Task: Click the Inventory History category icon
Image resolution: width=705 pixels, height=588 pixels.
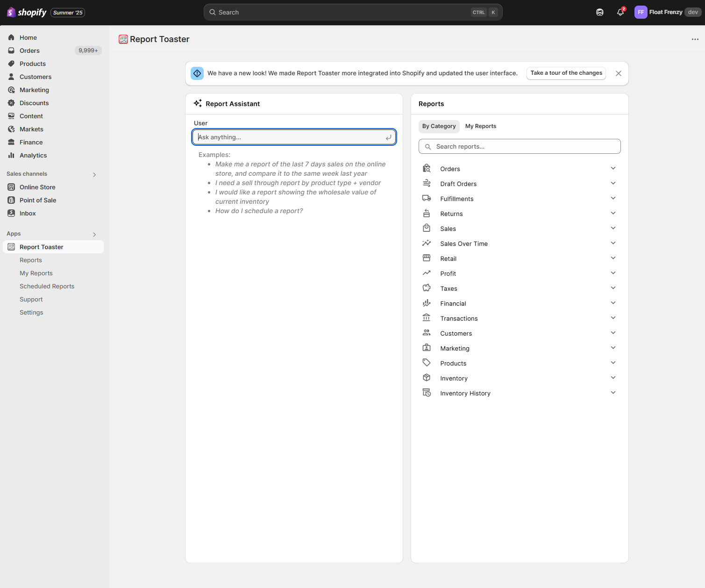Action: point(427,393)
